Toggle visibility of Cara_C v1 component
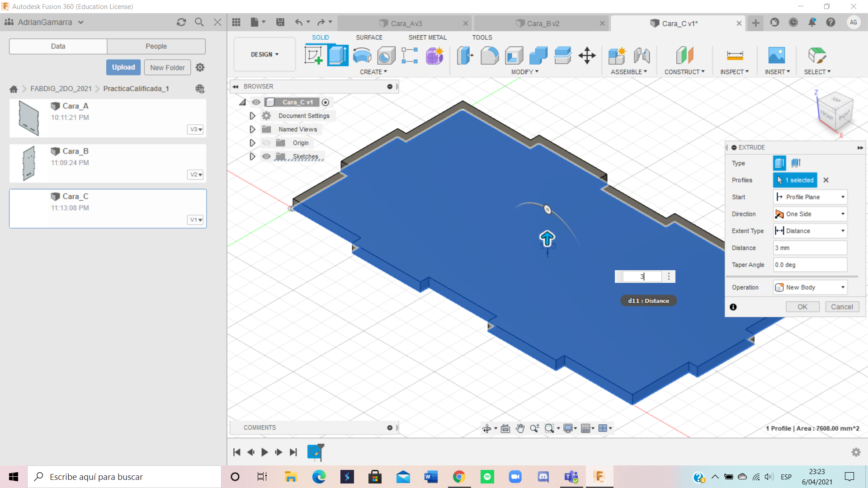 click(x=256, y=102)
